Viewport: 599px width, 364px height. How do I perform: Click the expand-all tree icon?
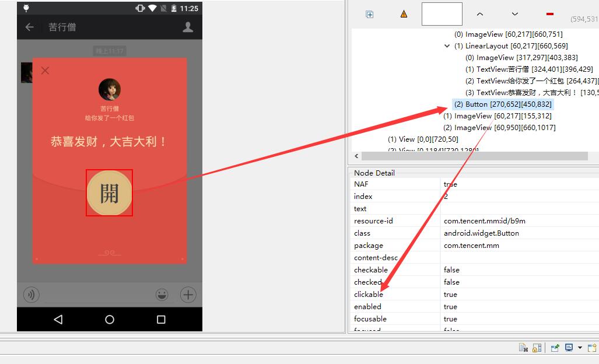(369, 15)
